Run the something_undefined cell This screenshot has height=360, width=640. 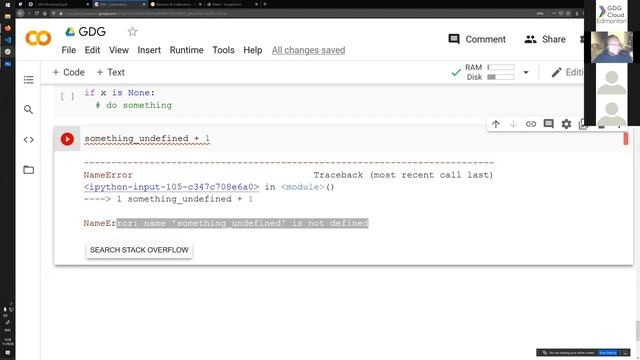[67, 139]
